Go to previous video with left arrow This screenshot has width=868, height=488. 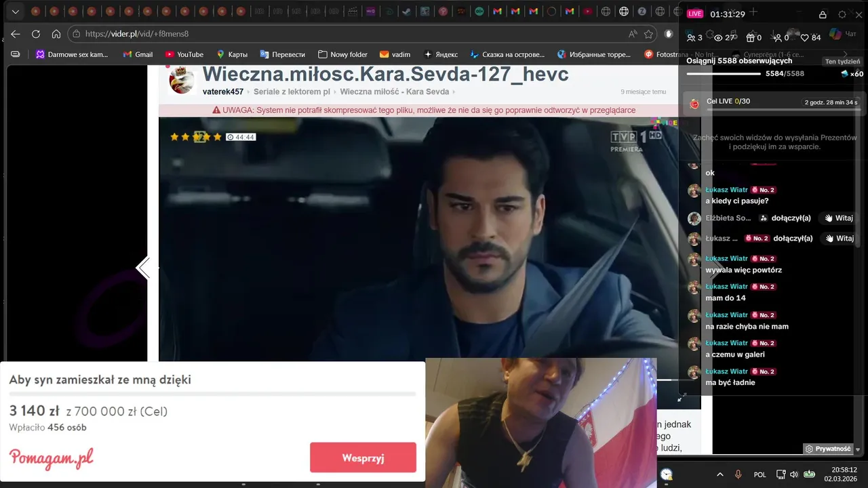142,268
